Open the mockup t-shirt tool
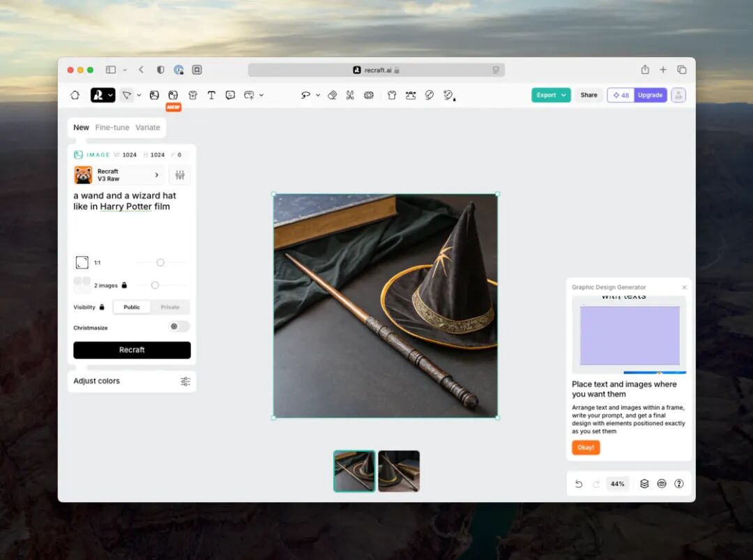The width and height of the screenshot is (753, 560). (x=392, y=95)
